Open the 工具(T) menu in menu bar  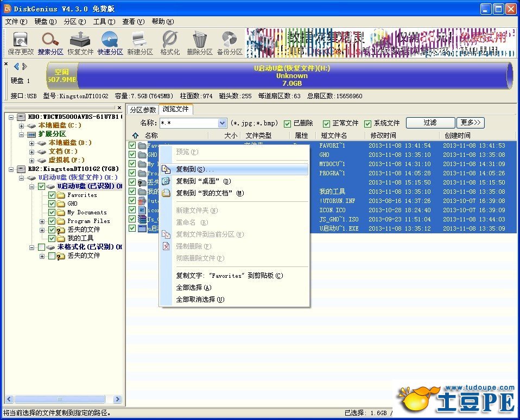point(104,22)
